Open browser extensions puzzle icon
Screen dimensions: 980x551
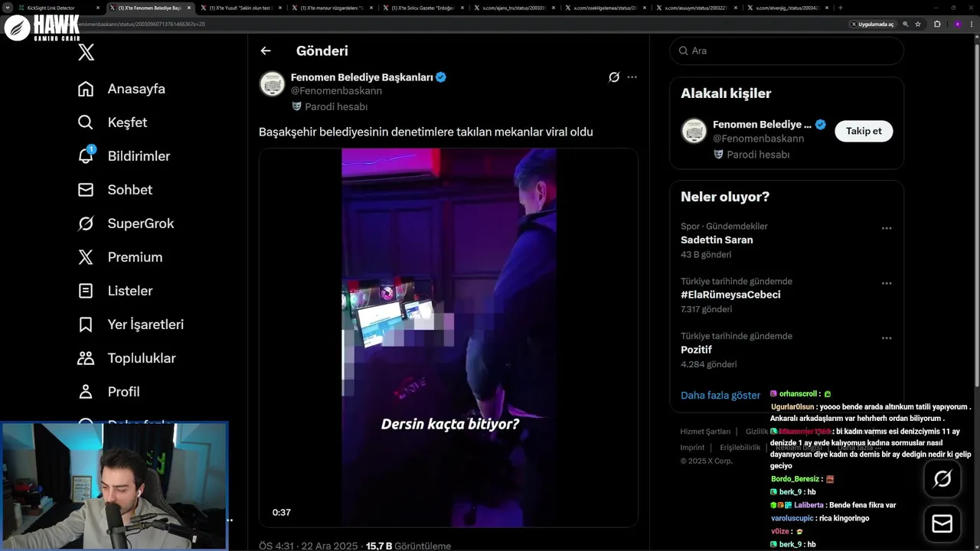[x=937, y=24]
